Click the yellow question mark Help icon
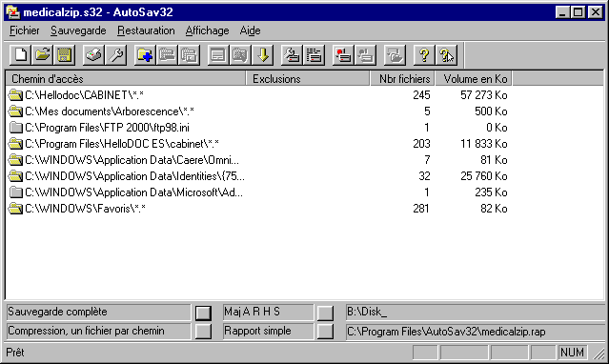Viewport: 609px width, 364px height. pyautogui.click(x=424, y=54)
